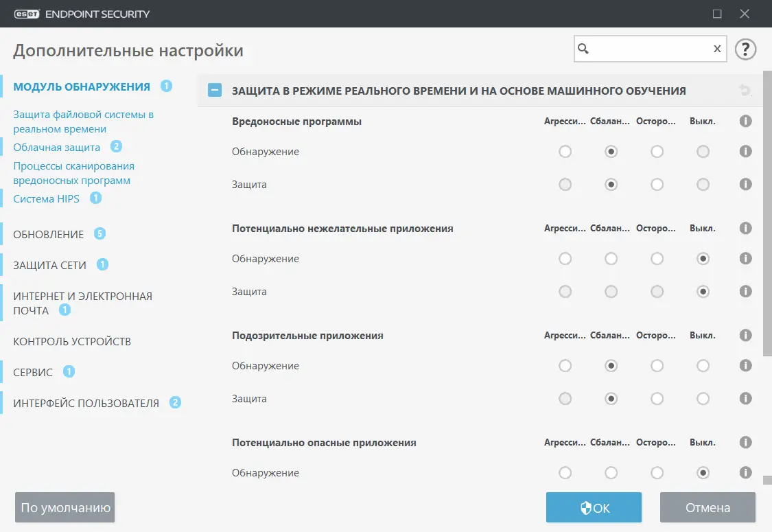Open help via the question mark icon
Image resolution: width=772 pixels, height=532 pixels.
coord(745,49)
